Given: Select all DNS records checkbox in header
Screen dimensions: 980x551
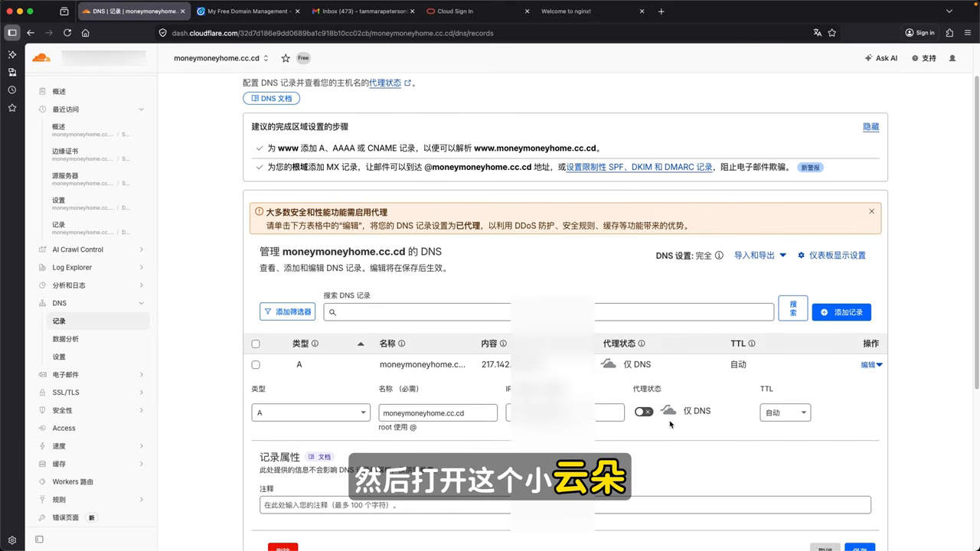Looking at the screenshot, I should click(256, 344).
